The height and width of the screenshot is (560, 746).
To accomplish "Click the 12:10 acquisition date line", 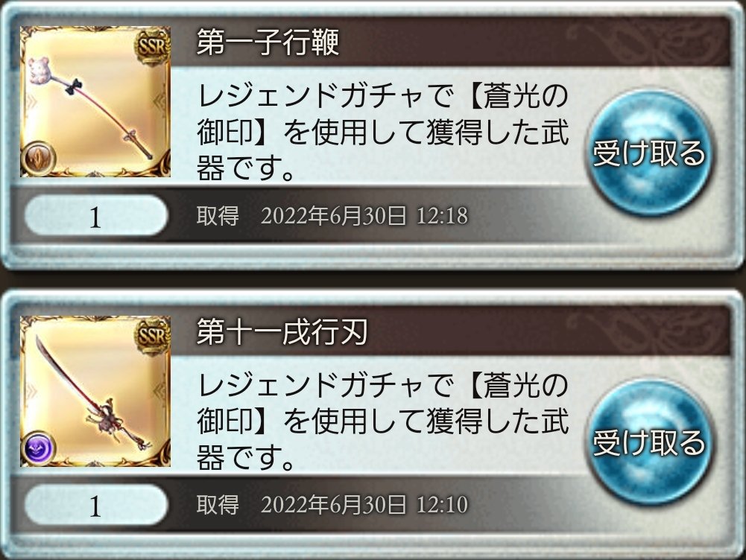I will click(x=332, y=504).
